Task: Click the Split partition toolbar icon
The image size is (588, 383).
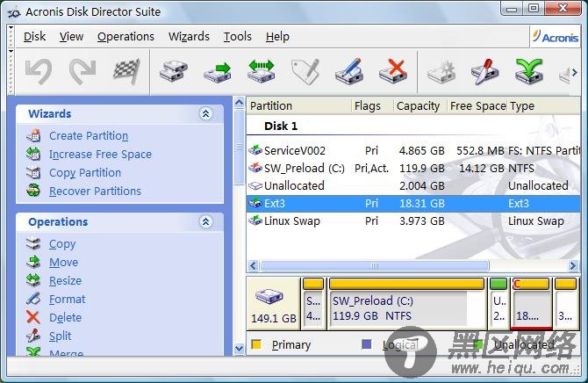Action: [484, 71]
